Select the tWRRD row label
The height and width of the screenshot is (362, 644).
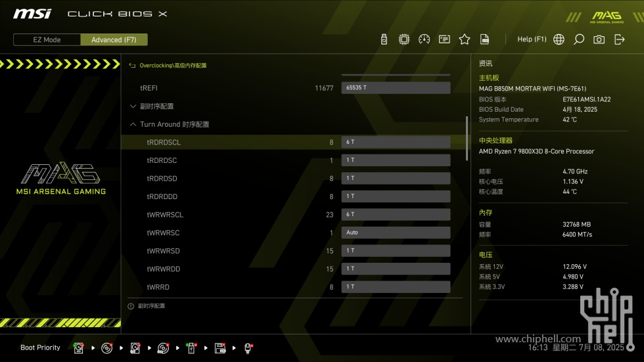click(x=158, y=287)
